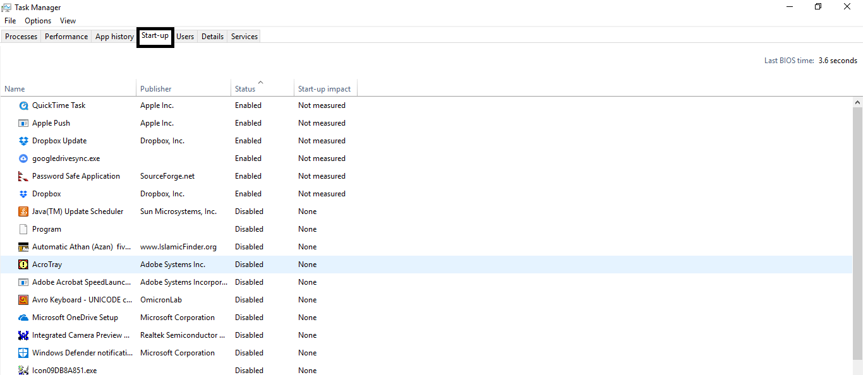Select the Microsoft OneDrive Setup name text

pos(75,318)
